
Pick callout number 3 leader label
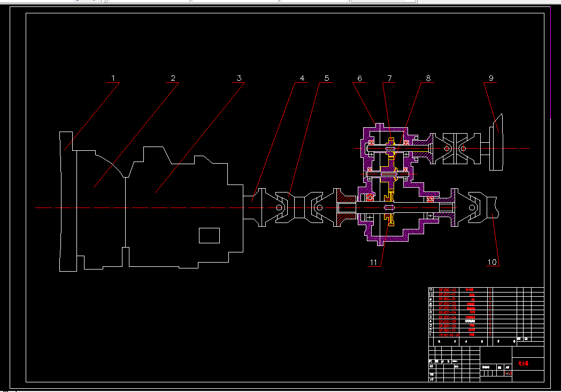point(239,78)
